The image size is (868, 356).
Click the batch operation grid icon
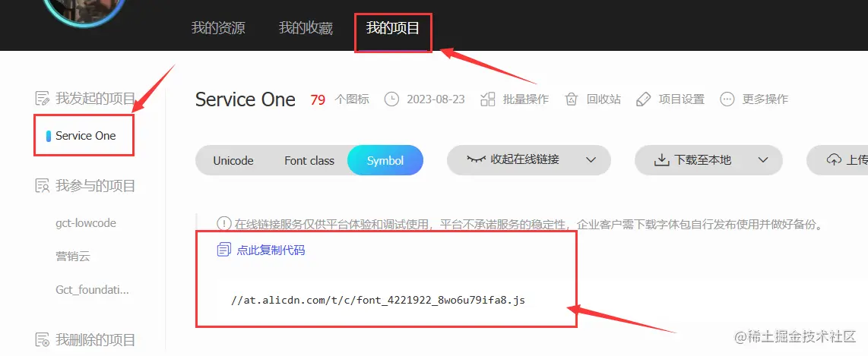pos(488,99)
